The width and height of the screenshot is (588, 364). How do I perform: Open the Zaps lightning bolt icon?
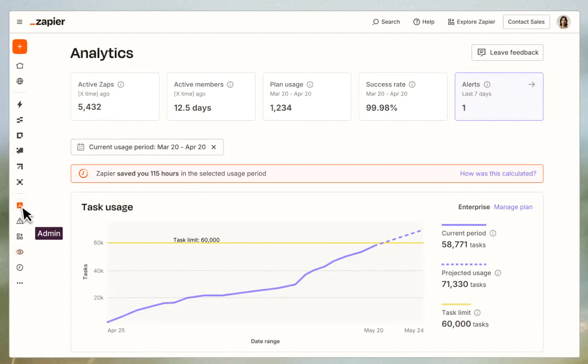tap(20, 104)
